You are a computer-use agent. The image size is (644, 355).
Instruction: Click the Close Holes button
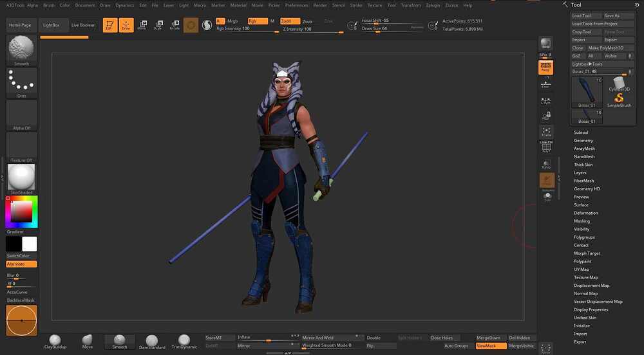coord(445,338)
